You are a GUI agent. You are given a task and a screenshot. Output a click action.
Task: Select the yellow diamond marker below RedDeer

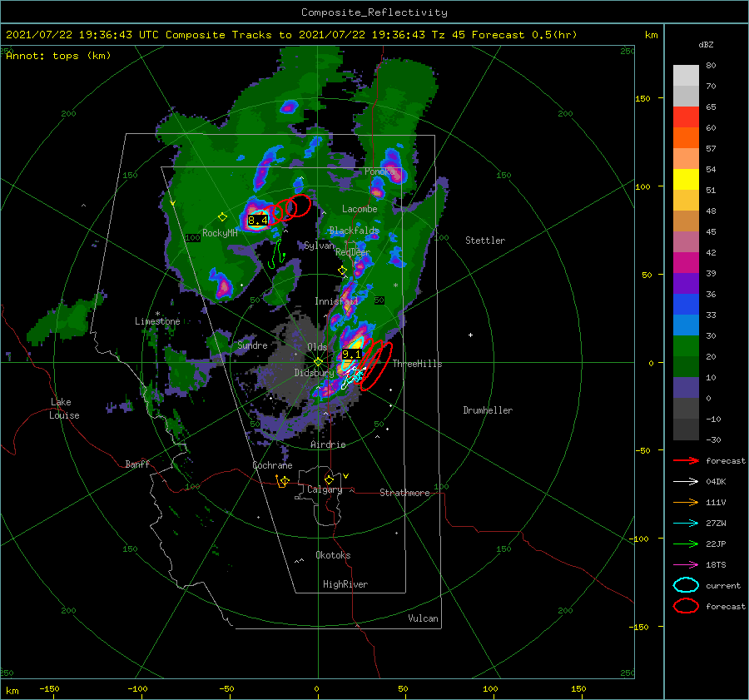[342, 271]
